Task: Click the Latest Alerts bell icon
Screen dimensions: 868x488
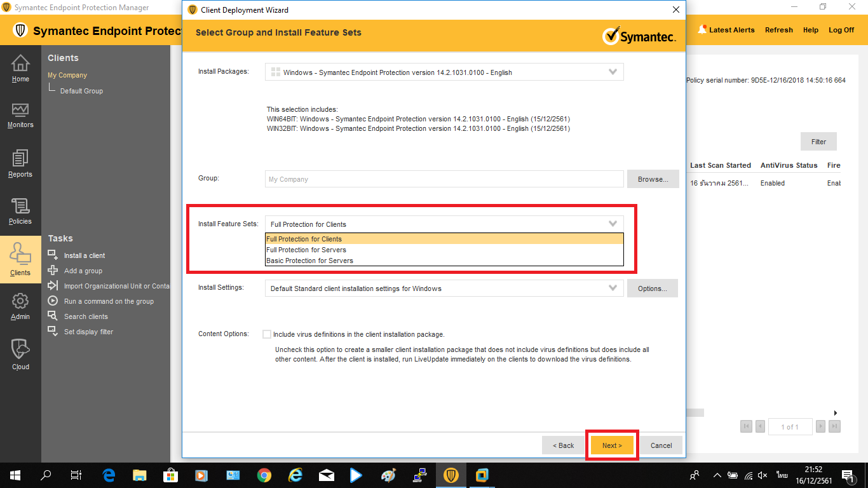Action: pyautogui.click(x=702, y=30)
